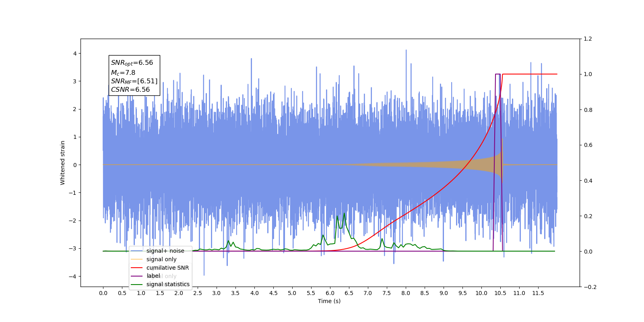Click the Mc=7.8 annotation text
The image size is (644, 322).
123,72
